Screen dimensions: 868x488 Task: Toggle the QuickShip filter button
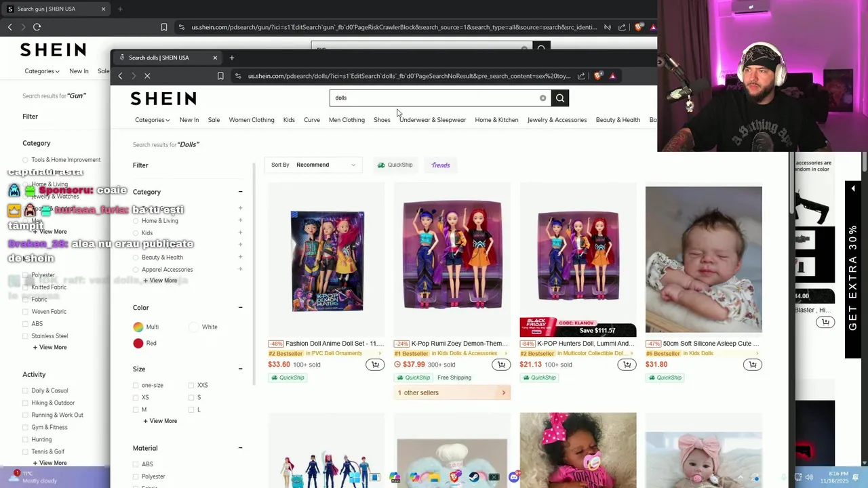pos(395,165)
